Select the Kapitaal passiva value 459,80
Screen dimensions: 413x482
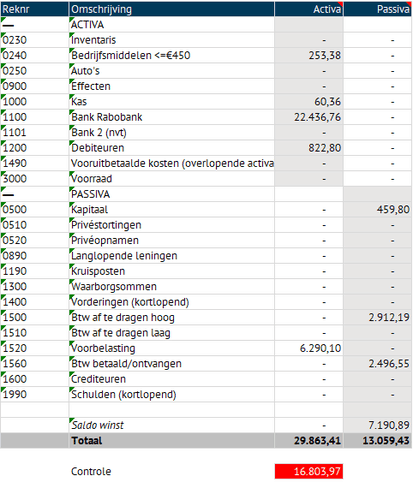click(x=378, y=210)
